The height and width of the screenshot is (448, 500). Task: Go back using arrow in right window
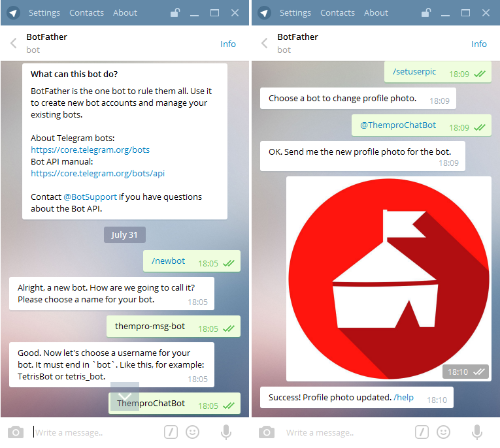point(264,43)
